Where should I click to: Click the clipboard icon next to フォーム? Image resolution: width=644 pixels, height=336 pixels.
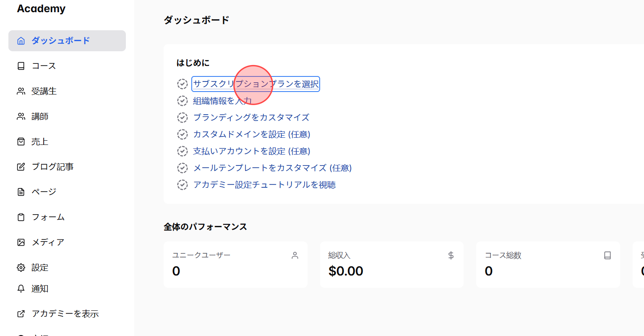21,217
